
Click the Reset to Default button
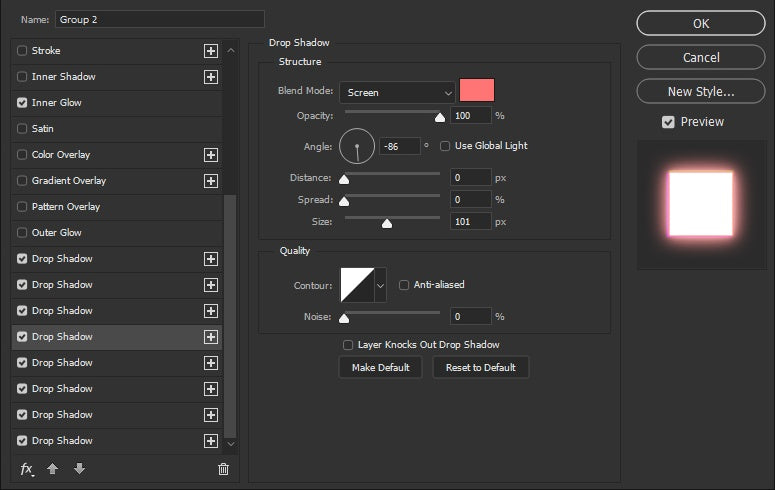tap(480, 367)
